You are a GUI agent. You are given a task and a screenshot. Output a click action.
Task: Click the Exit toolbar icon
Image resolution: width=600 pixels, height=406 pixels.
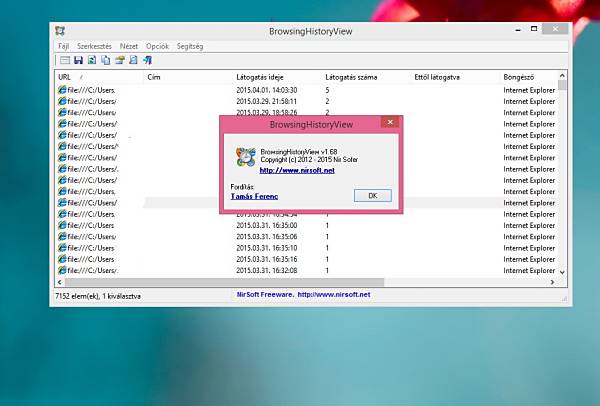pyautogui.click(x=147, y=60)
